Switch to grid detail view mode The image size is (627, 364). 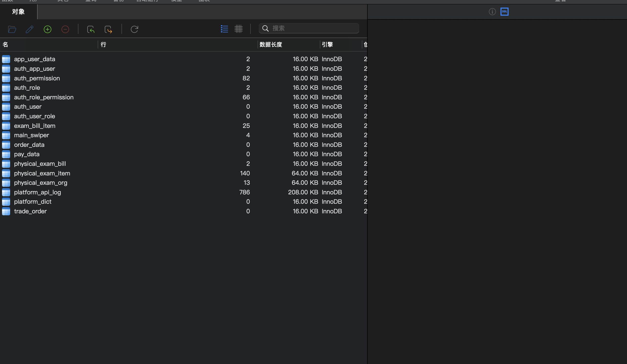[x=238, y=29]
